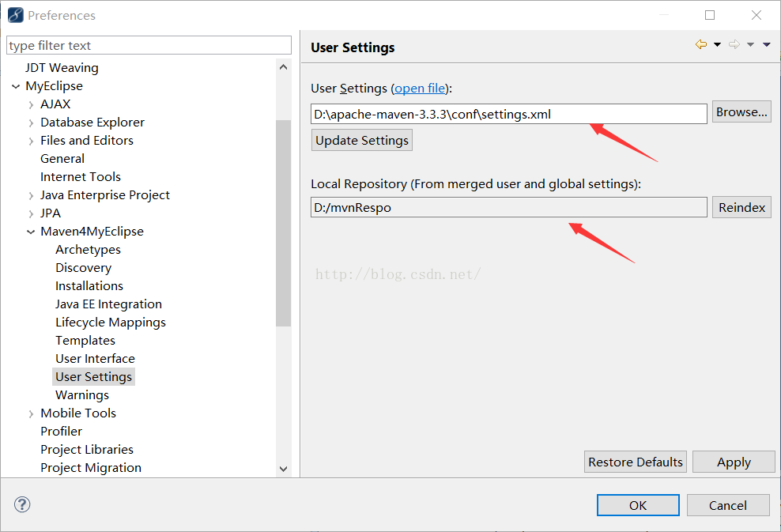The height and width of the screenshot is (532, 781).
Task: Select Mobile Tools in the tree
Action: 78,413
